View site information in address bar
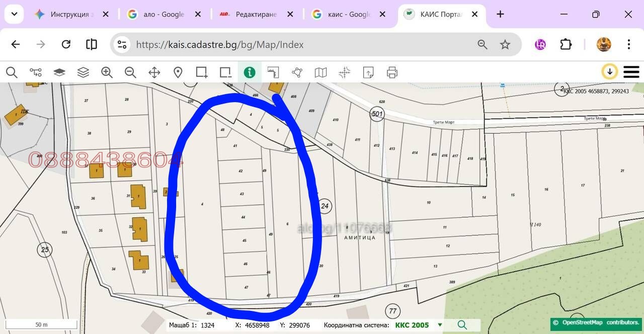This screenshot has height=334, width=644. (122, 45)
